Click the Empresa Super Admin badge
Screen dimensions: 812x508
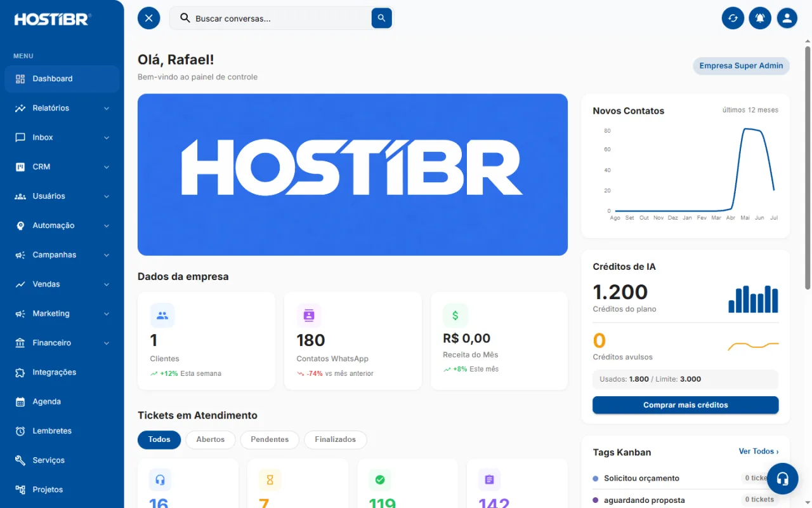tap(741, 65)
